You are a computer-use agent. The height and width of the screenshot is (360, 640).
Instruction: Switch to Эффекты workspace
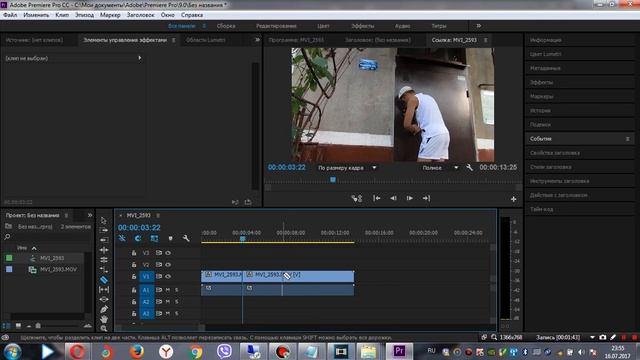click(x=362, y=26)
